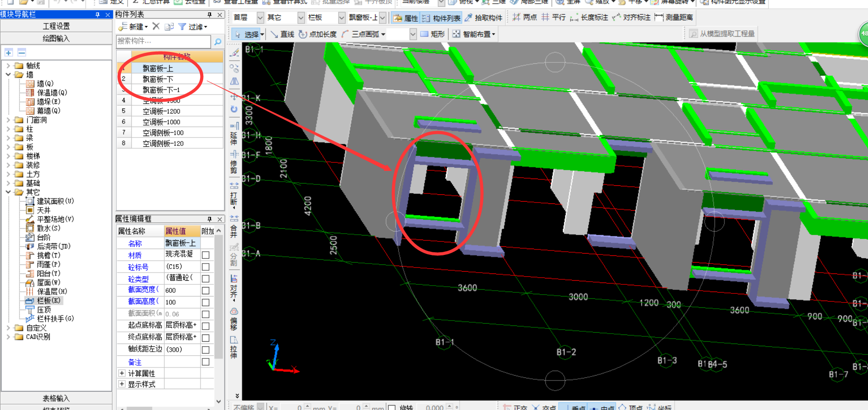Toggle the 轴线距左边 additional checkbox
The image size is (868, 410).
coord(205,350)
